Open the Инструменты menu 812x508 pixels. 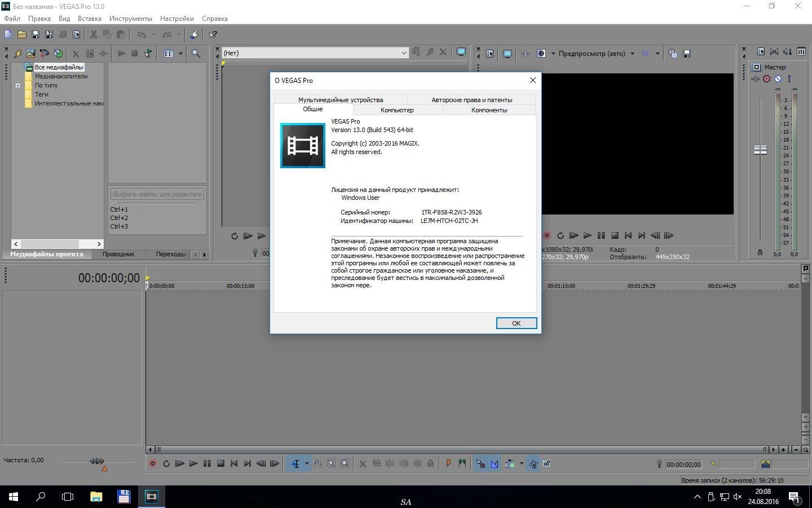pyautogui.click(x=131, y=19)
